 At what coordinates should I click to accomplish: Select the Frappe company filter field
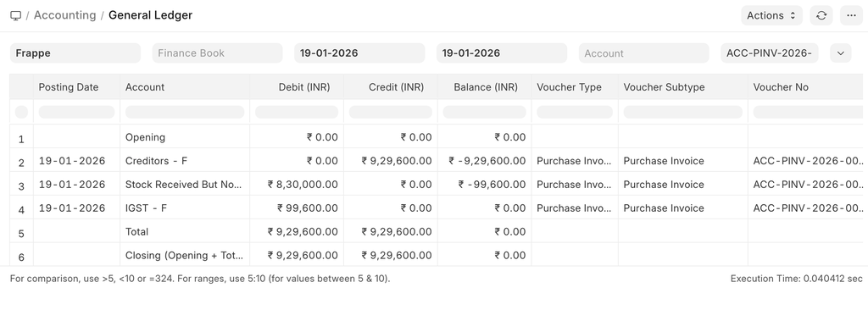(x=75, y=53)
